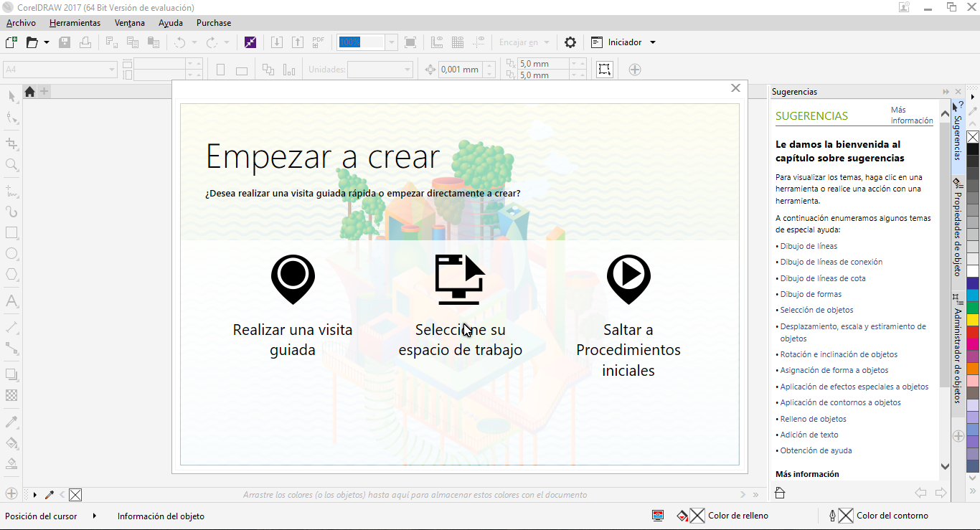Click the nudge distance spinner arrows
The width and height of the screenshot is (980, 530).
click(x=489, y=70)
